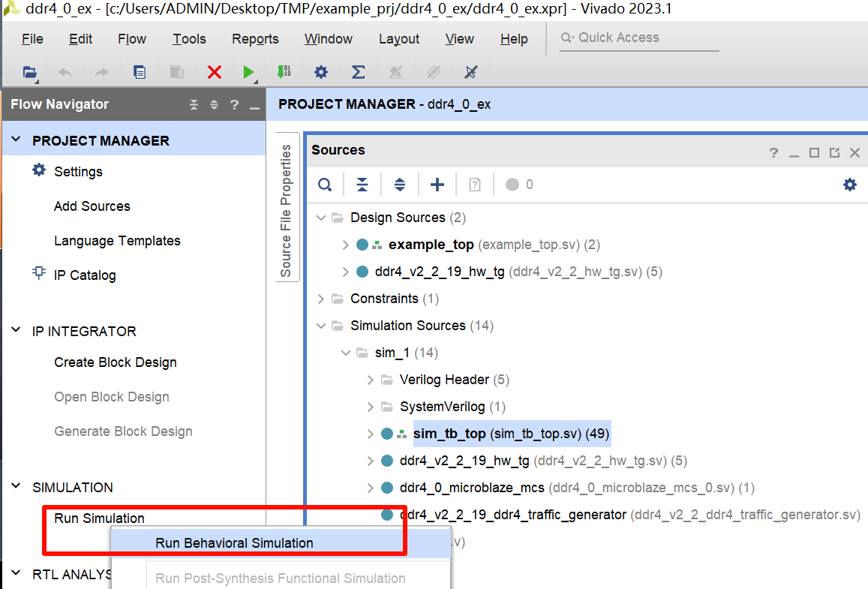Open the Edit menu
The height and width of the screenshot is (589, 868).
[80, 39]
